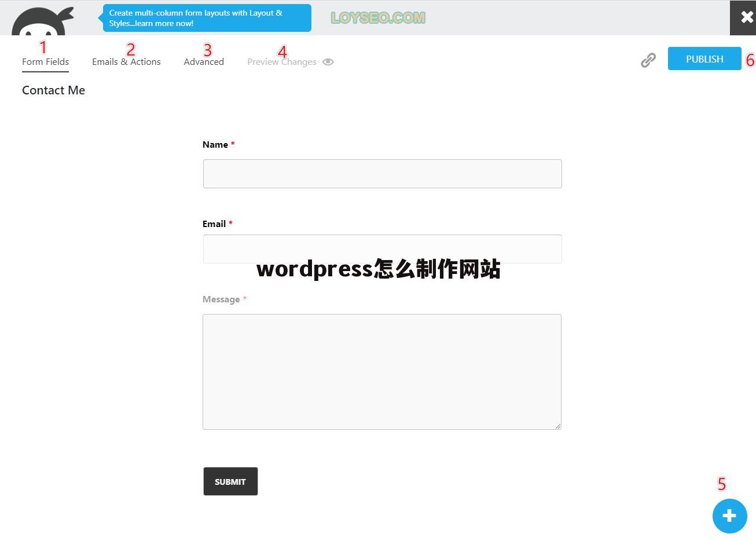
Task: Click the chain link icon beside Publish
Action: 648,60
